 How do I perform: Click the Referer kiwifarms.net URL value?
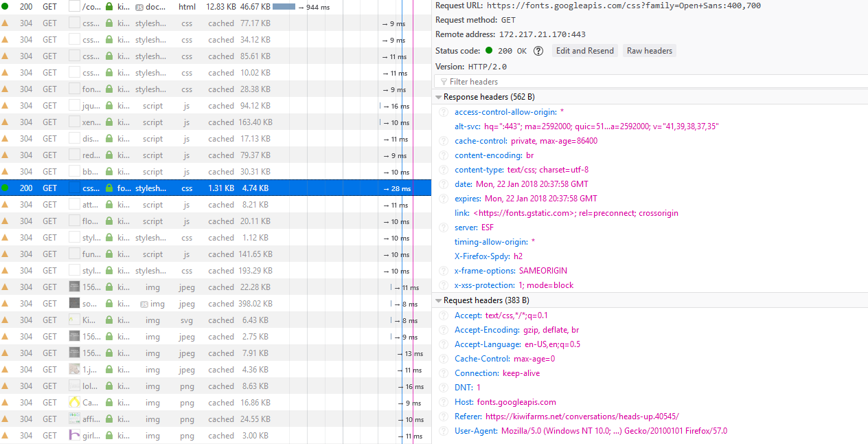pyautogui.click(x=582, y=417)
